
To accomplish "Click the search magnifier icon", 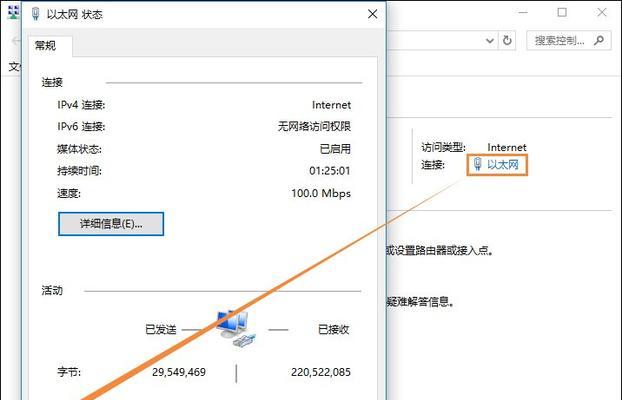I will pyautogui.click(x=599, y=40).
